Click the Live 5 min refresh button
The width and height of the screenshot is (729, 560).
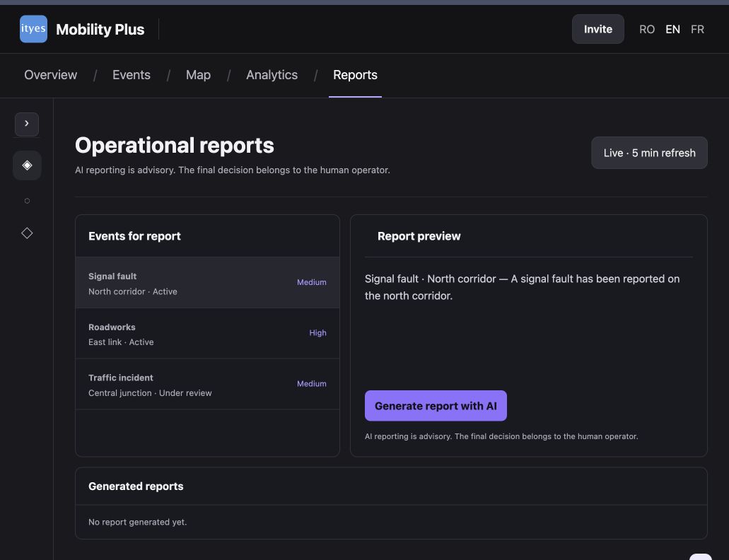[x=650, y=153]
